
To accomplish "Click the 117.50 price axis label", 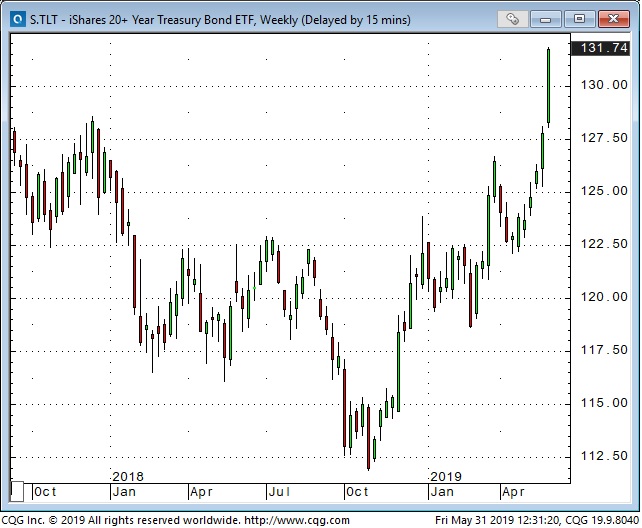I will [x=604, y=350].
